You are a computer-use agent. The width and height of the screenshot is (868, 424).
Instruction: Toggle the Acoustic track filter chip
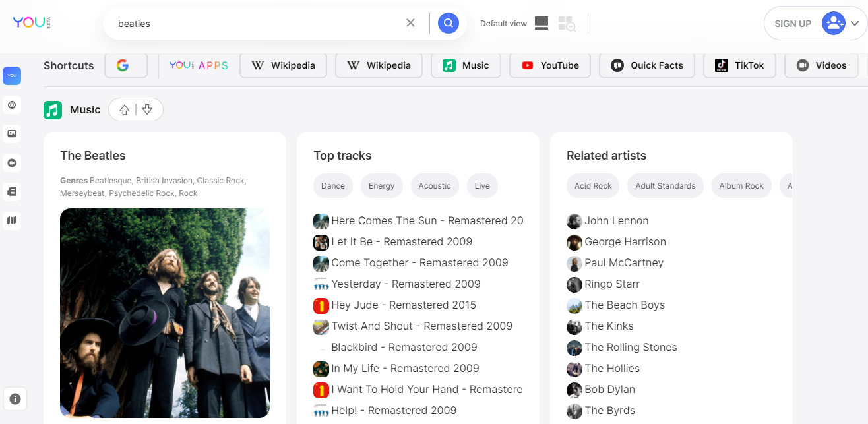click(x=435, y=186)
